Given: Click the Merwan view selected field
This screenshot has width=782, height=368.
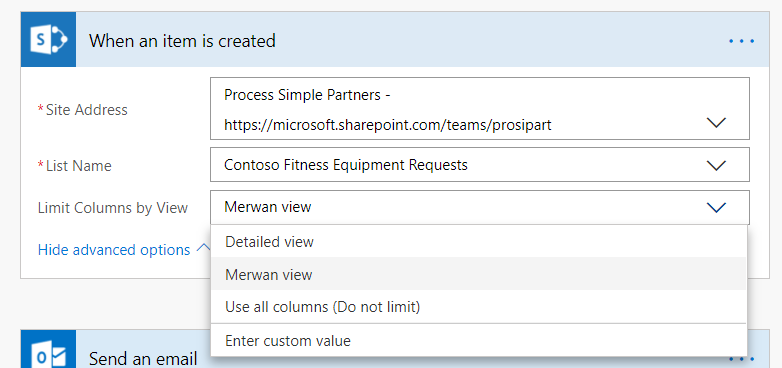Looking at the screenshot, I should [x=480, y=207].
